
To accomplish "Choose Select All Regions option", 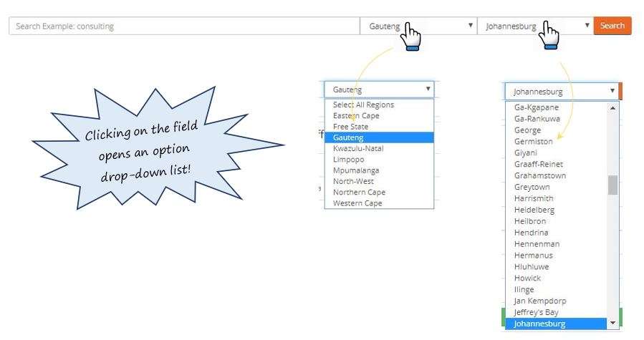I will pyautogui.click(x=363, y=105).
